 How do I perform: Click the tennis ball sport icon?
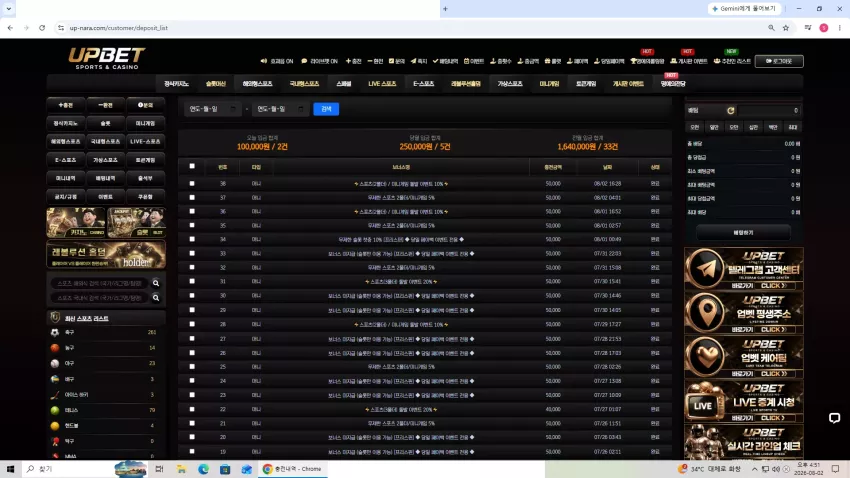coord(55,410)
